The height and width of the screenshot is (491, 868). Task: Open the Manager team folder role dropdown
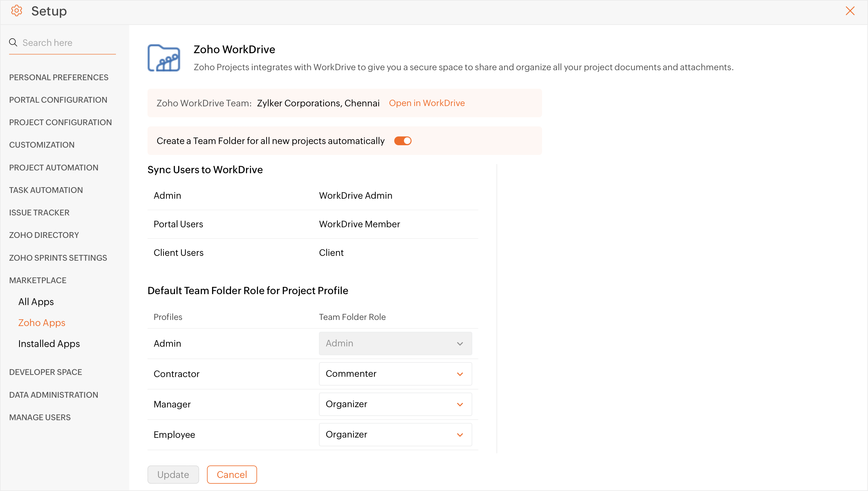[x=395, y=404]
